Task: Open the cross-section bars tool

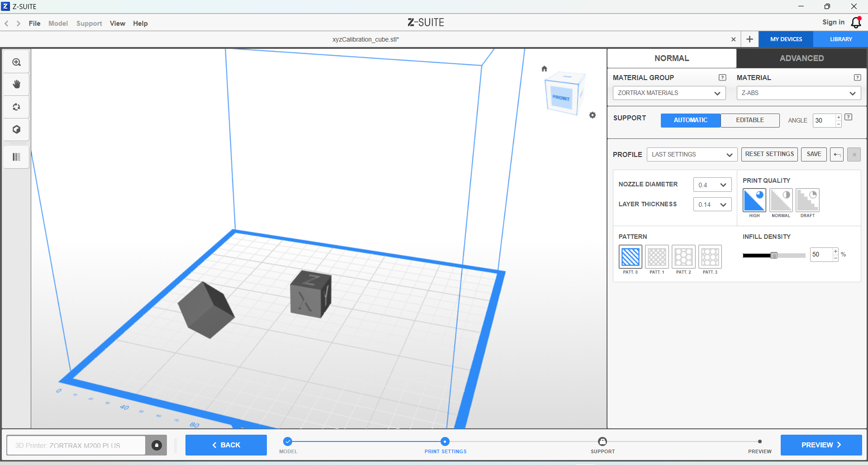Action: [17, 157]
